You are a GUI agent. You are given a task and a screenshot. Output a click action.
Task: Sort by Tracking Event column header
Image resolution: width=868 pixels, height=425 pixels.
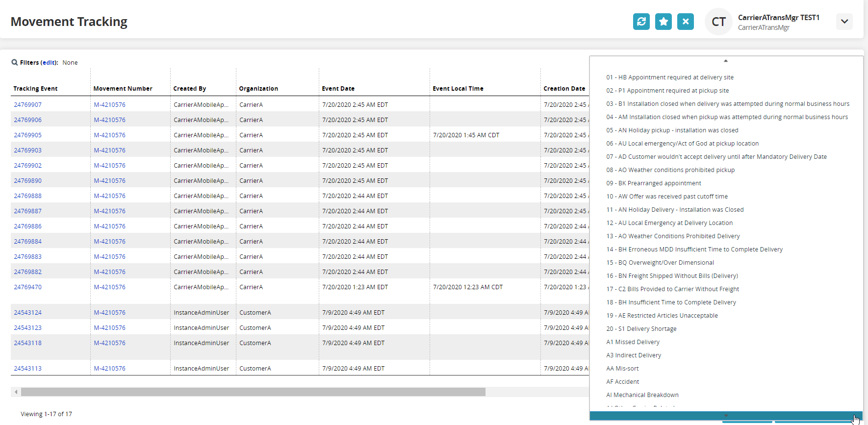click(35, 89)
